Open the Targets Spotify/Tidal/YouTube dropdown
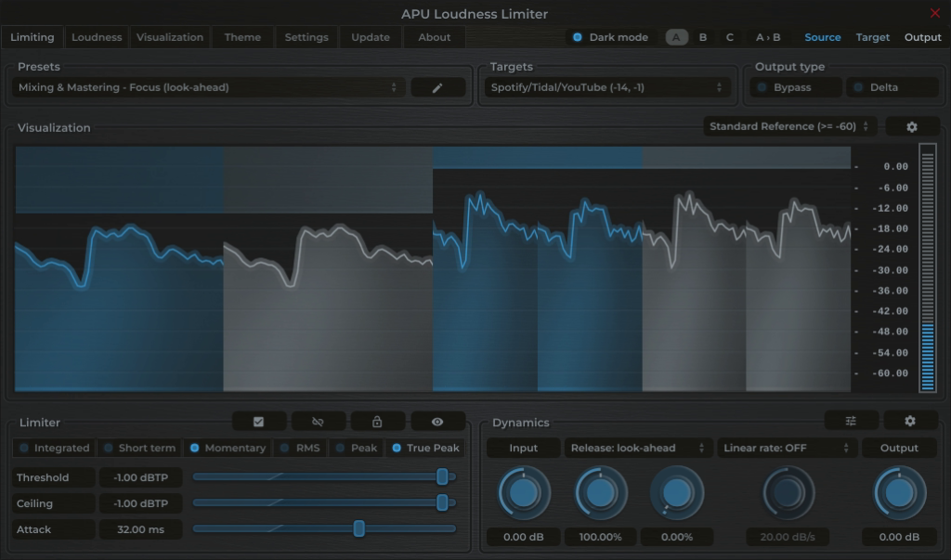This screenshot has height=560, width=951. coord(607,86)
